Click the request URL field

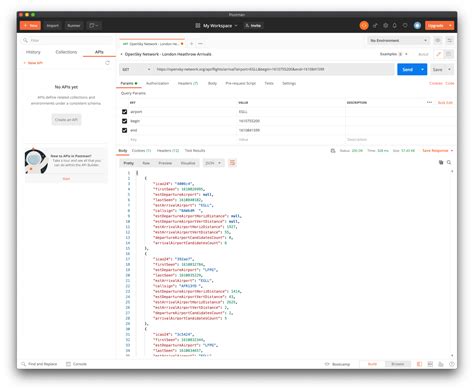274,69
